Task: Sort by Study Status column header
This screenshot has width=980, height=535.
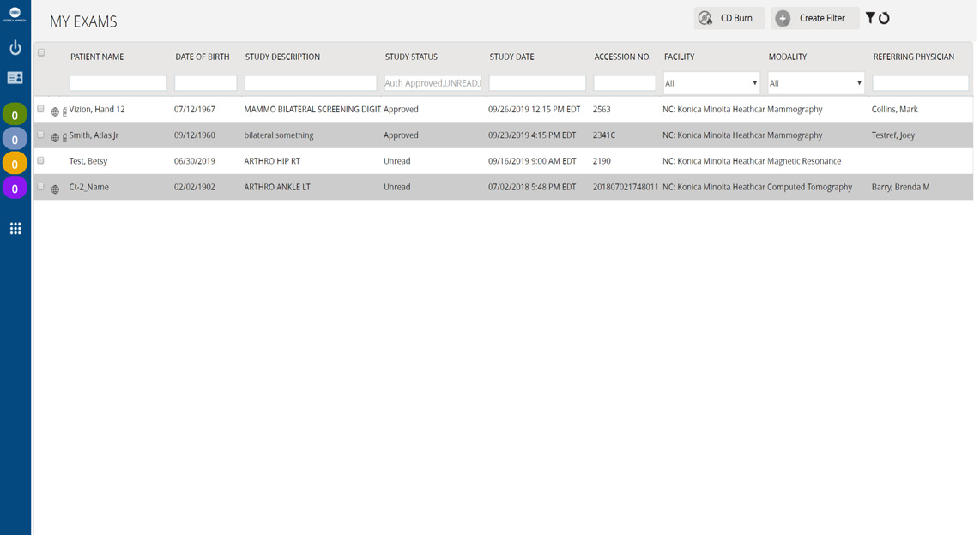Action: pyautogui.click(x=411, y=57)
